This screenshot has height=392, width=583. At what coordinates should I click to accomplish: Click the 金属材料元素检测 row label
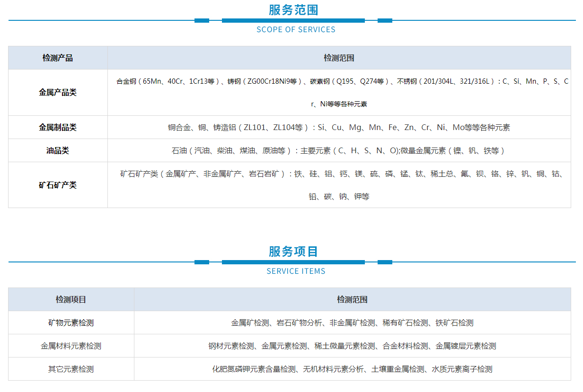point(71,346)
